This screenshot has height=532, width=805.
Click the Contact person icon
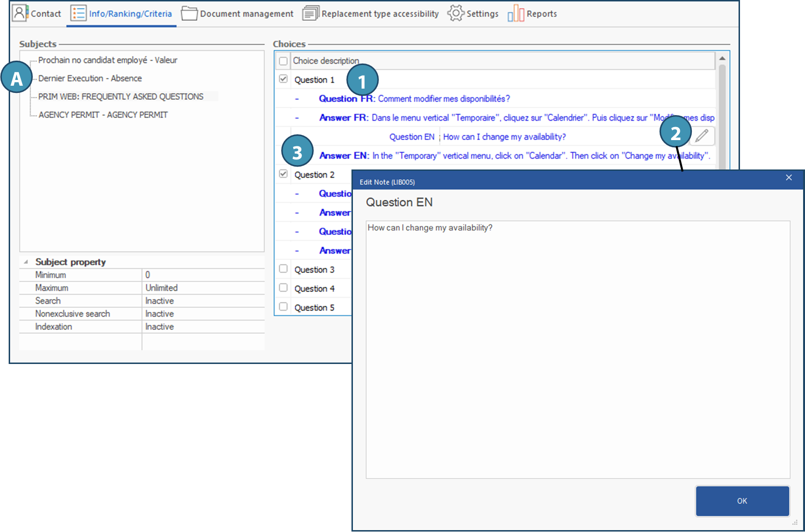(x=20, y=13)
